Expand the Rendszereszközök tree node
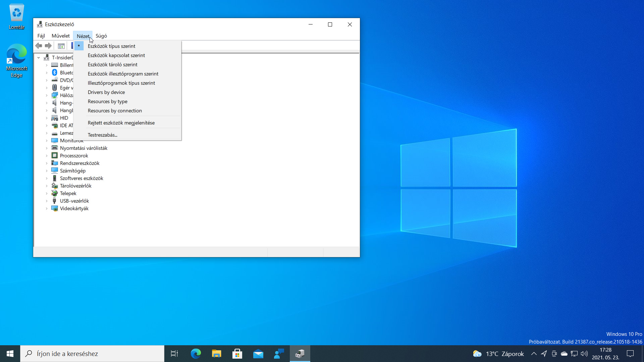This screenshot has width=644, height=362. (x=47, y=163)
